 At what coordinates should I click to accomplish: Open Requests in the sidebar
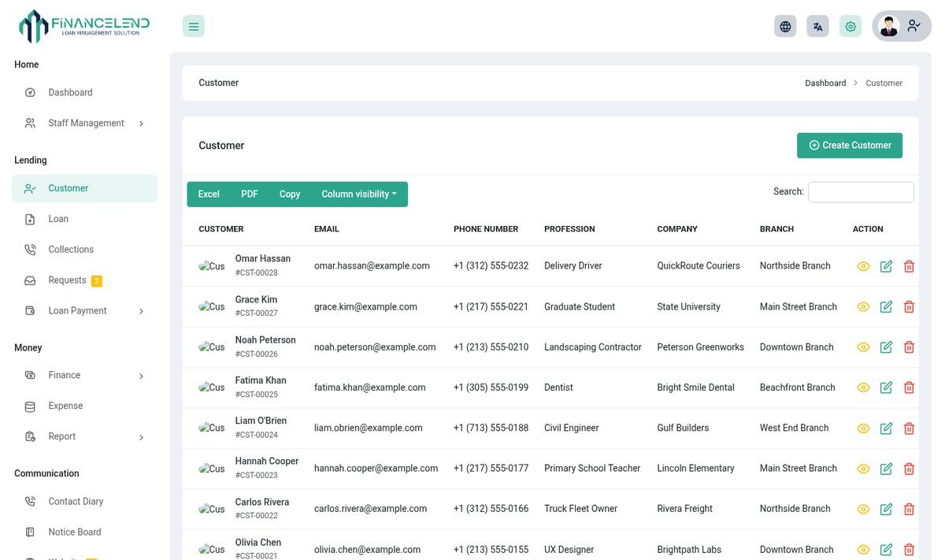84,280
